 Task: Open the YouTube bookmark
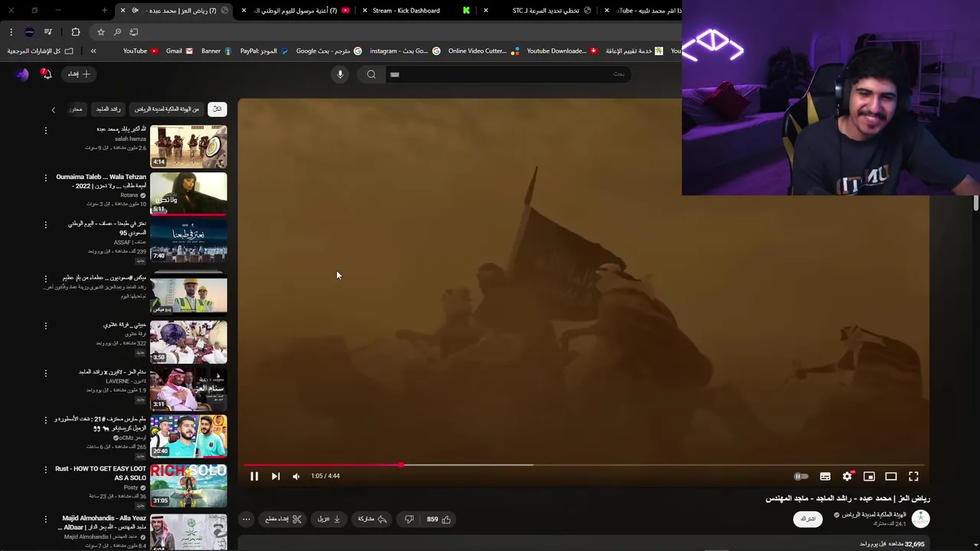140,51
